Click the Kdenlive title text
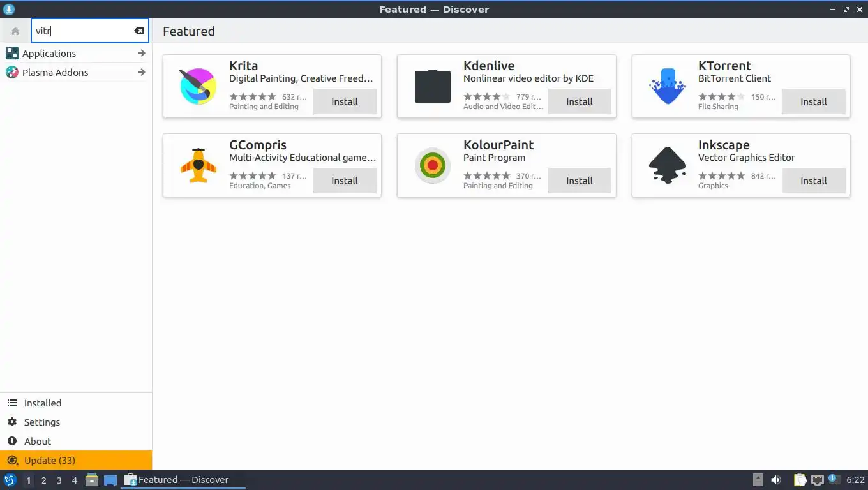Viewport: 868px width, 490px height. tap(489, 66)
